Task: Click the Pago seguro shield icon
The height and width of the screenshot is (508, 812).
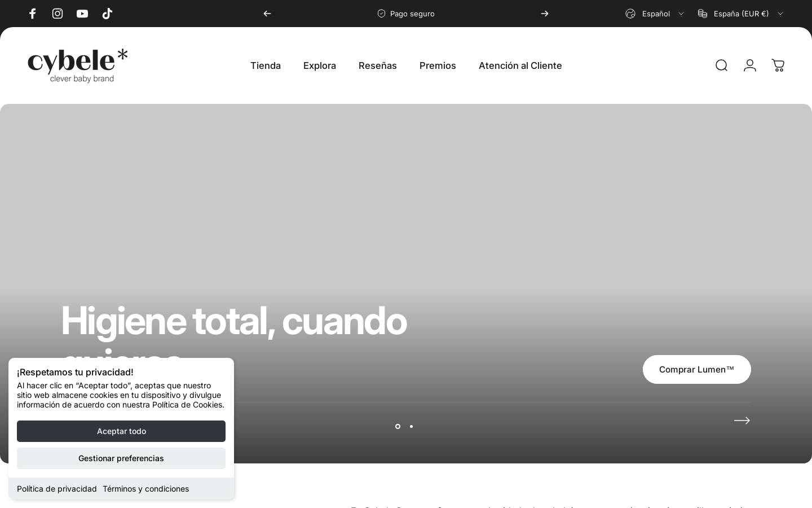Action: [x=381, y=14]
